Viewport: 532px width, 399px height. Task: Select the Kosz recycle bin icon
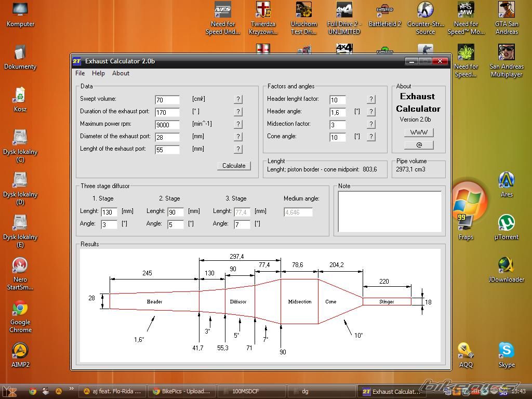(x=20, y=99)
